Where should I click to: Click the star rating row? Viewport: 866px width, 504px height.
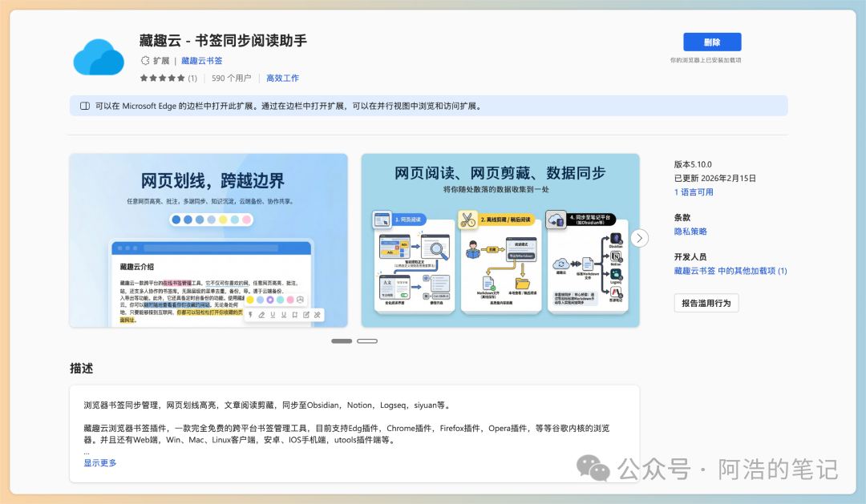162,79
